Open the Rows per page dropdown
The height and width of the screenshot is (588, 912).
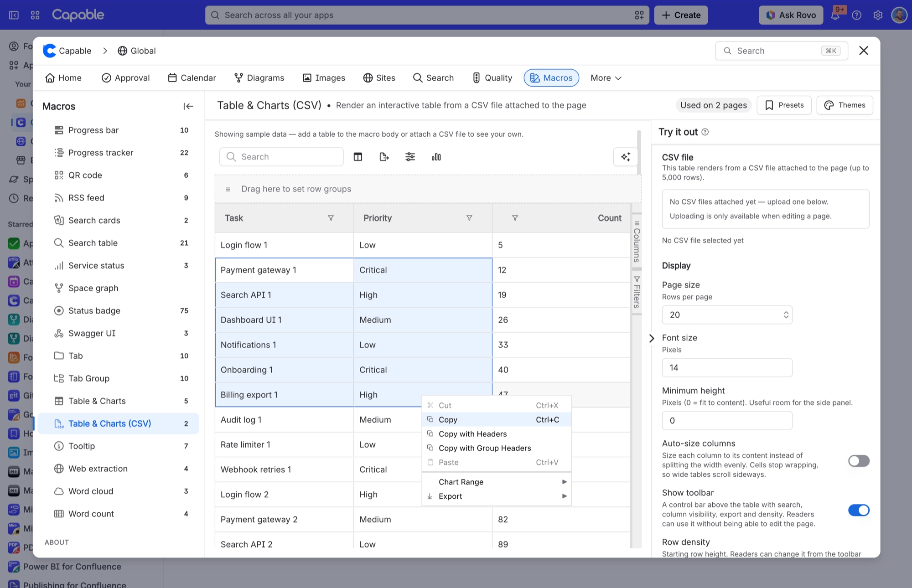(727, 315)
